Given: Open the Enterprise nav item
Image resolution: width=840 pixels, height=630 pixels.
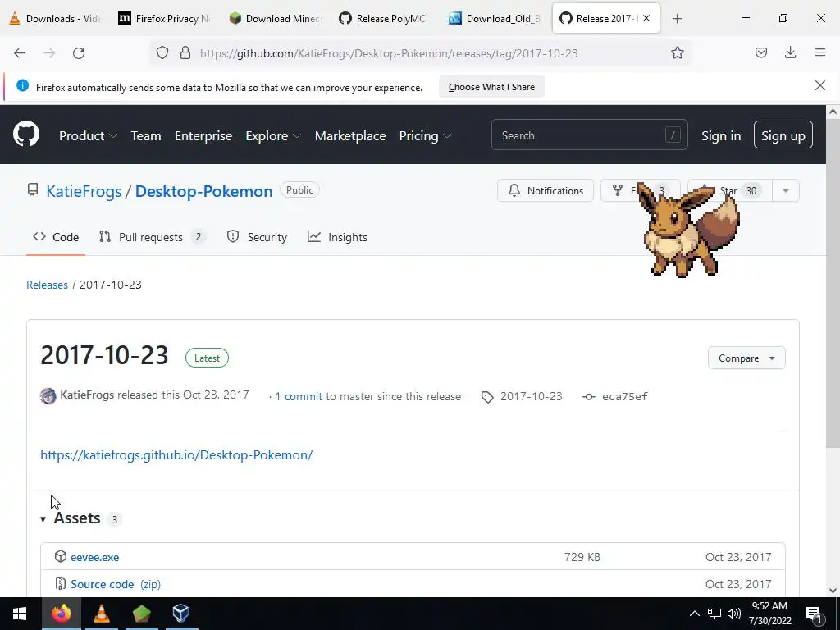Looking at the screenshot, I should click(x=203, y=135).
